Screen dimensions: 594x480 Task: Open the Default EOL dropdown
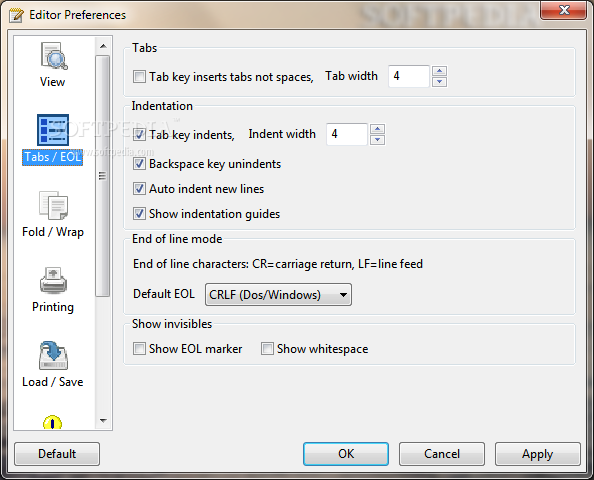coord(278,294)
